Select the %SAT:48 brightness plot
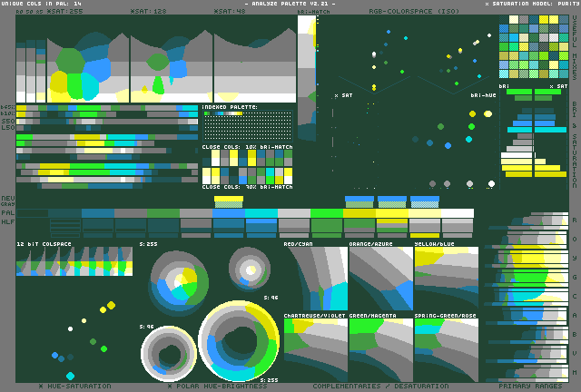The image size is (581, 392). coord(254,59)
